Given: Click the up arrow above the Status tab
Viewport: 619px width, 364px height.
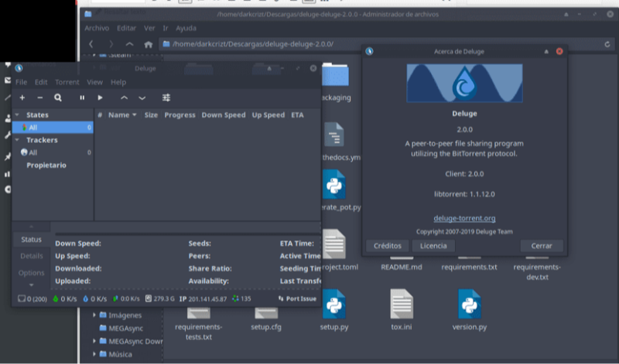Looking at the screenshot, I should coord(31,226).
